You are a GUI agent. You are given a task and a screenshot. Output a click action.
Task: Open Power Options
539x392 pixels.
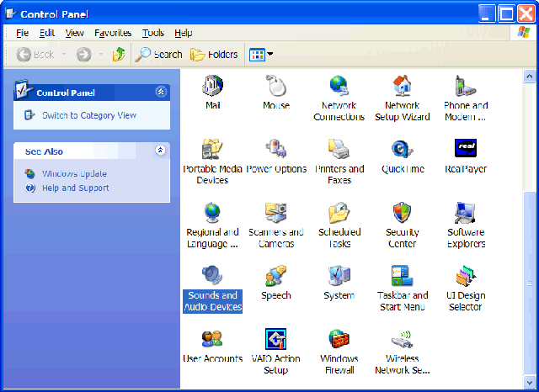(276, 156)
